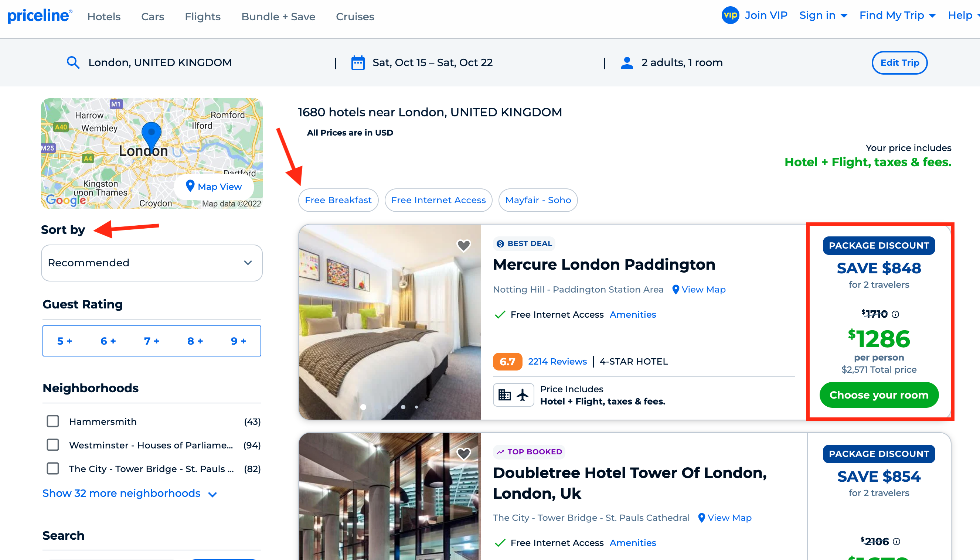Click the $2106 price info icon
Screen dimensions: 980x560
[x=896, y=542]
